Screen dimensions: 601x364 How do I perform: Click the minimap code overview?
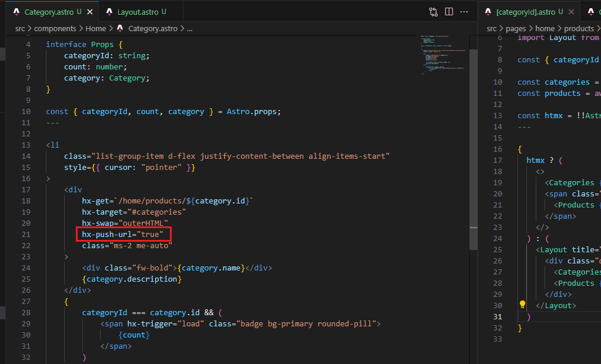[x=443, y=55]
